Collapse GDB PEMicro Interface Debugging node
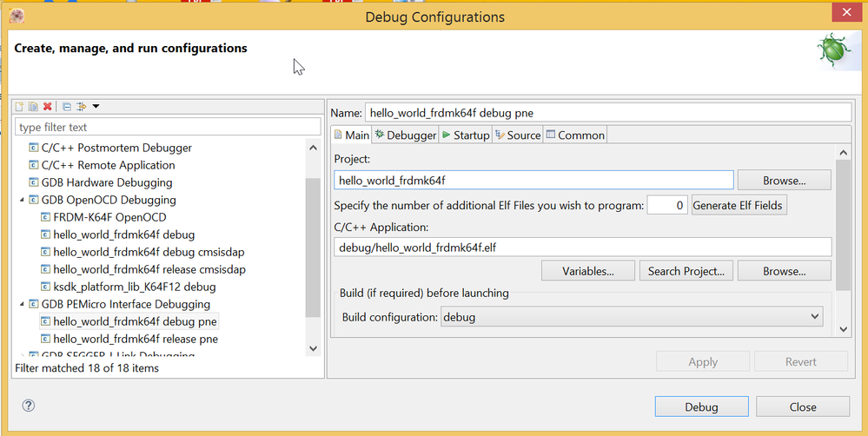This screenshot has height=436, width=868. point(22,304)
